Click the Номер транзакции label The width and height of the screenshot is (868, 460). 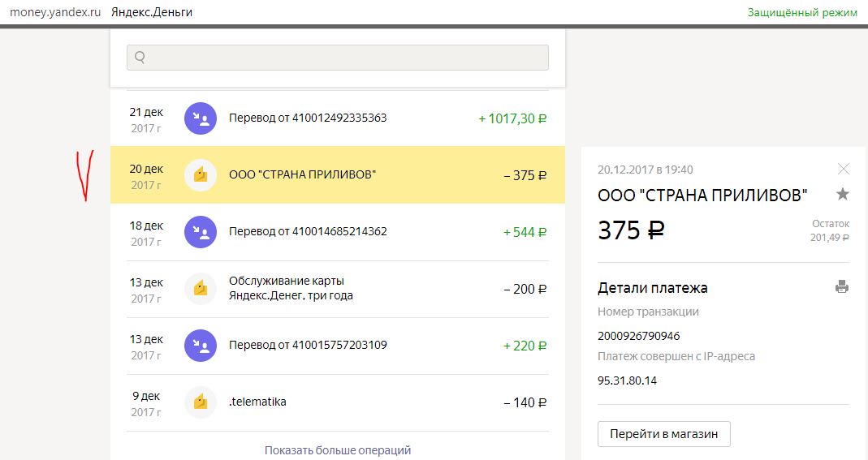(648, 312)
